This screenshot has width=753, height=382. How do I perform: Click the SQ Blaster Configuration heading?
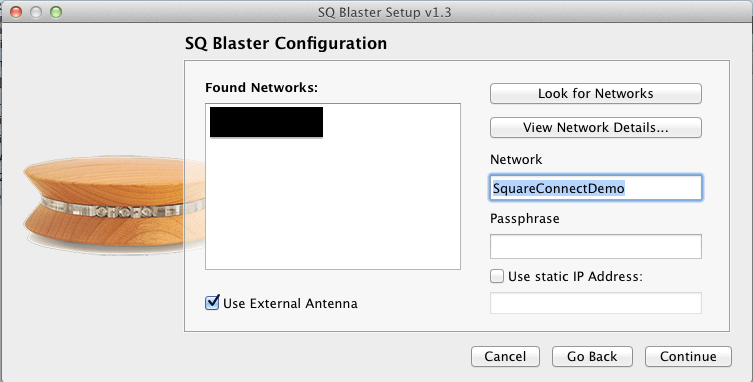tap(286, 43)
